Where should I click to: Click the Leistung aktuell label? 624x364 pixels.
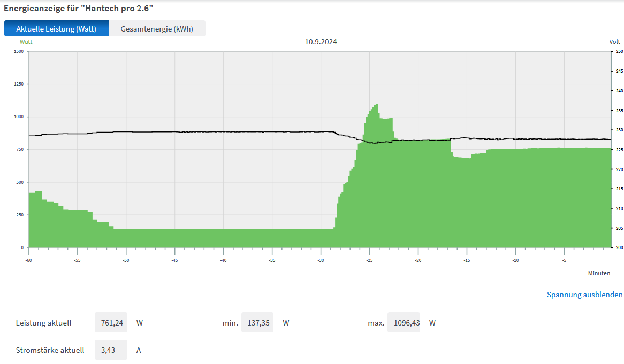[x=44, y=323]
